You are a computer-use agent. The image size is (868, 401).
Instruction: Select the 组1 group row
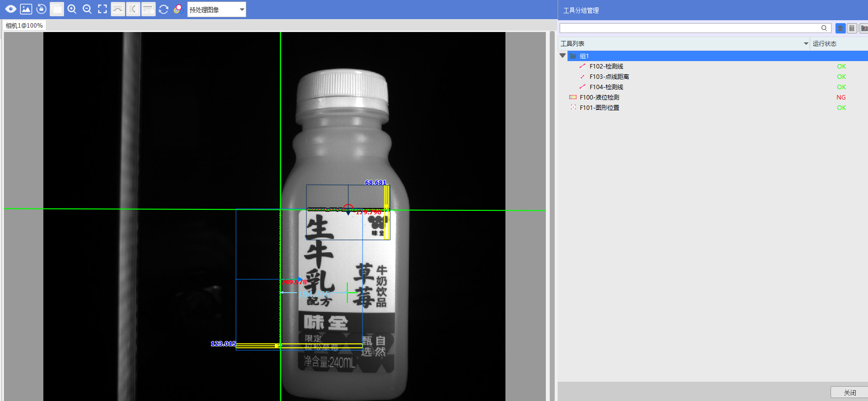[x=718, y=56]
